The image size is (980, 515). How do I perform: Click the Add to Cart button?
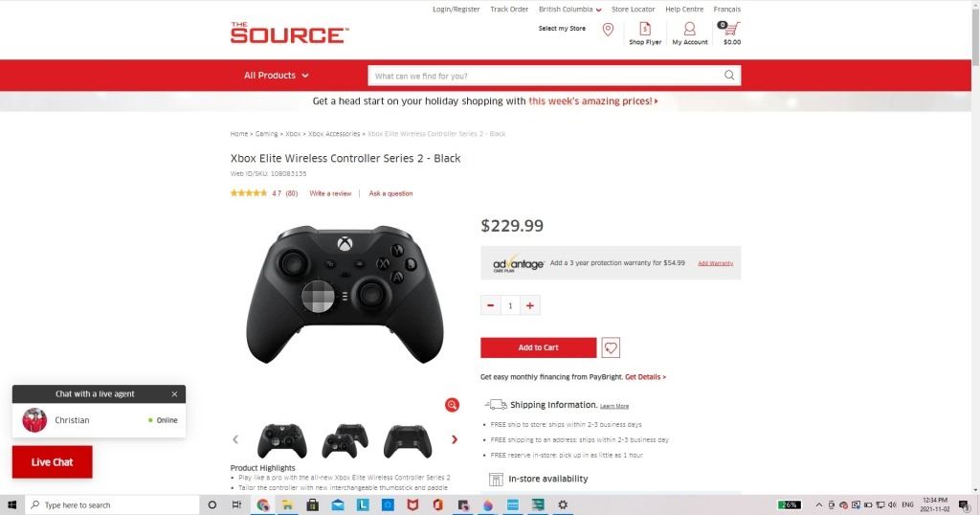(538, 347)
